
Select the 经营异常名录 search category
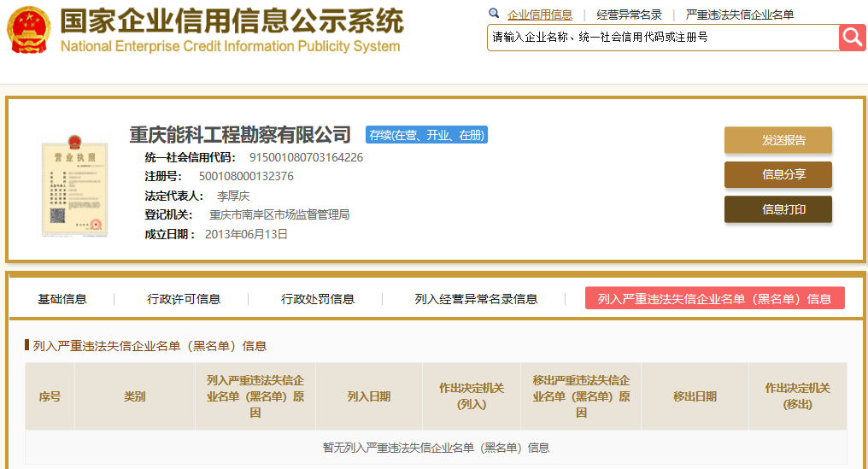click(629, 15)
